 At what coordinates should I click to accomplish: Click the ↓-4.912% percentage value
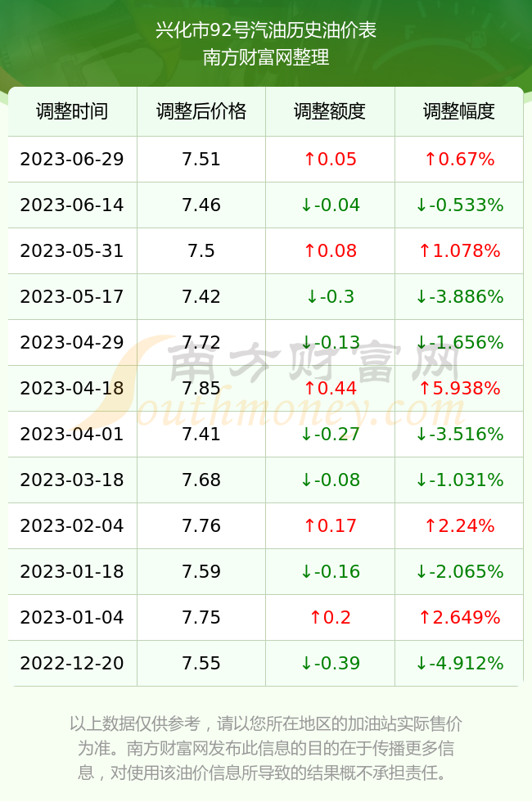pyautogui.click(x=459, y=664)
